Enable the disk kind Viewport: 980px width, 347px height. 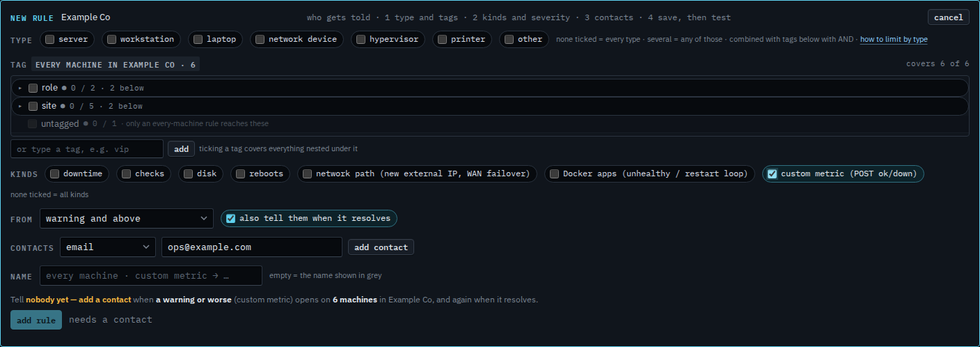(188, 174)
